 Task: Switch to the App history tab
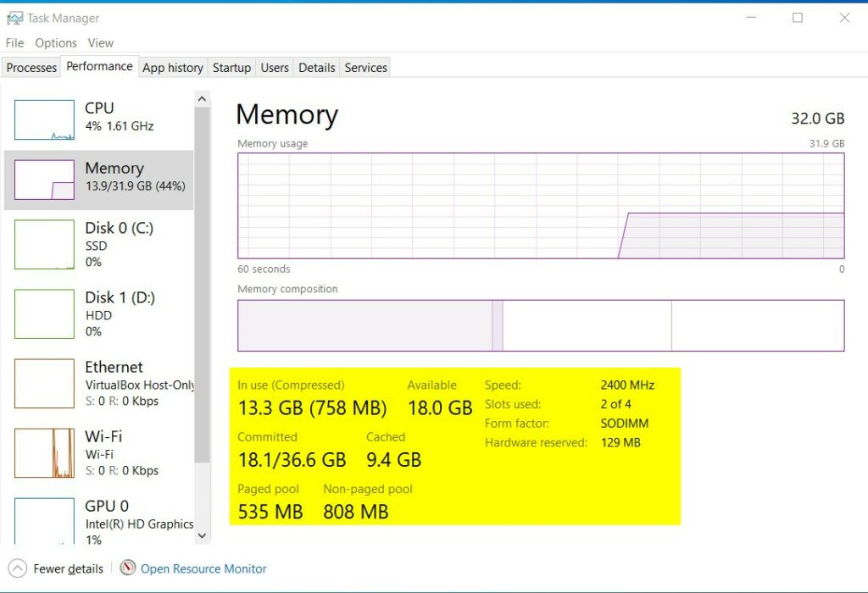click(173, 68)
